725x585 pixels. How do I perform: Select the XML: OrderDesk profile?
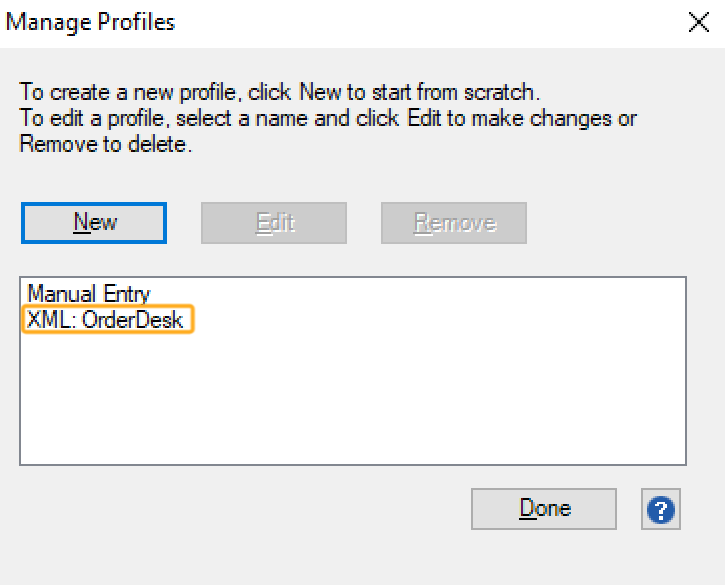(106, 321)
